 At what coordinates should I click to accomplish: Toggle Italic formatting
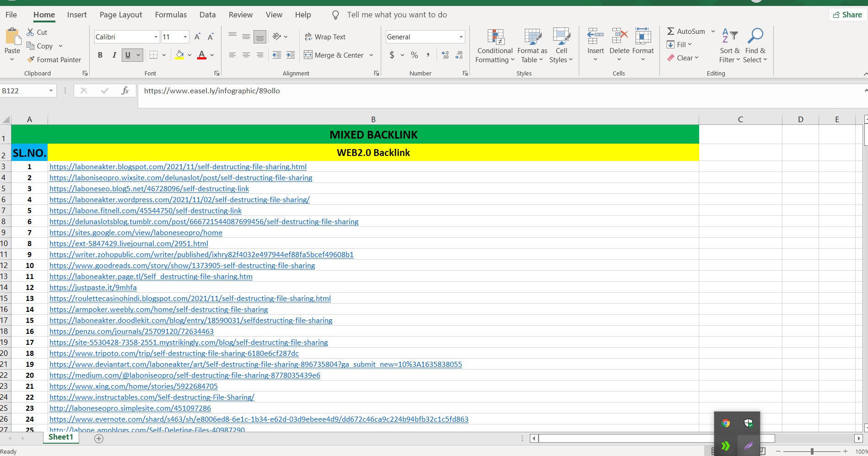point(114,55)
